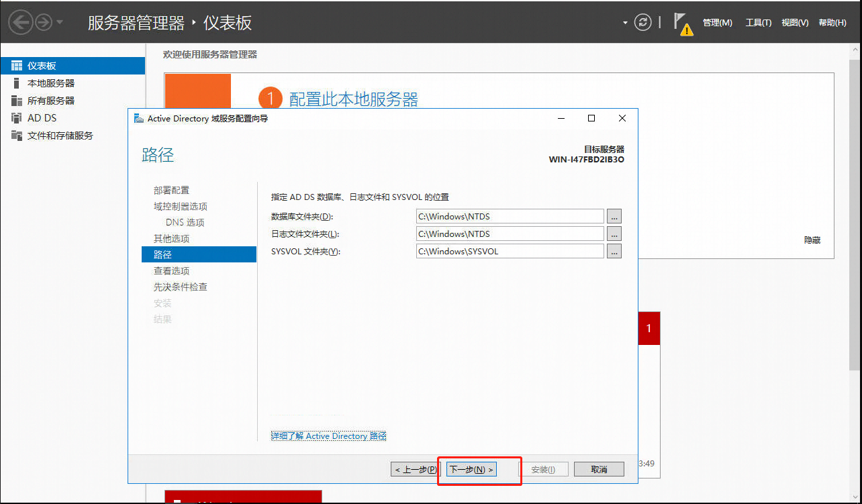
Task: Go to 域控制器选项 step in the wizard
Action: [180, 206]
